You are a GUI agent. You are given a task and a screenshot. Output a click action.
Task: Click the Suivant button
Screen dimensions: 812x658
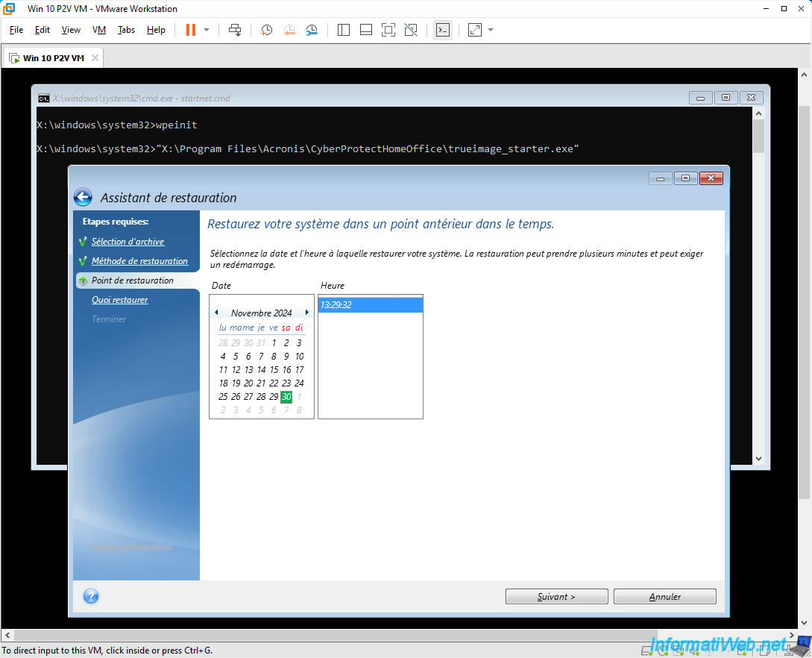pos(557,596)
